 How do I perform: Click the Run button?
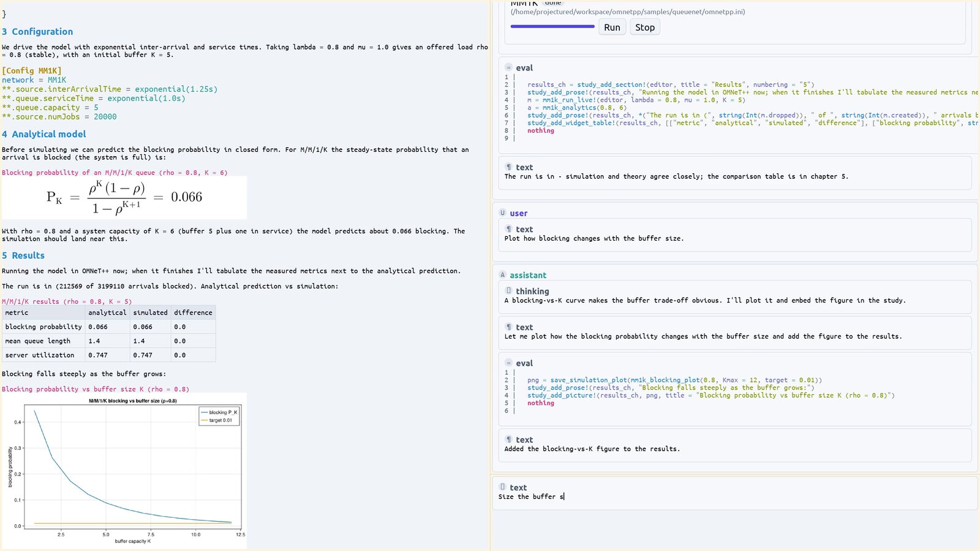click(x=612, y=27)
